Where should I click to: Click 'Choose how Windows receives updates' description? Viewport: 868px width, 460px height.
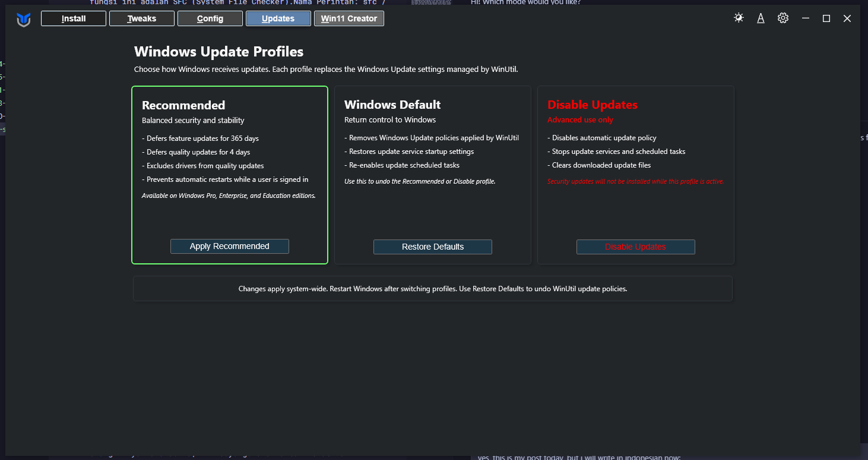pos(326,70)
